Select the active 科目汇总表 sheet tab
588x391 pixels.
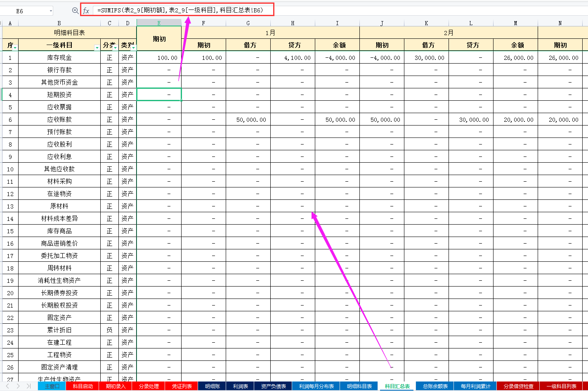(397, 386)
